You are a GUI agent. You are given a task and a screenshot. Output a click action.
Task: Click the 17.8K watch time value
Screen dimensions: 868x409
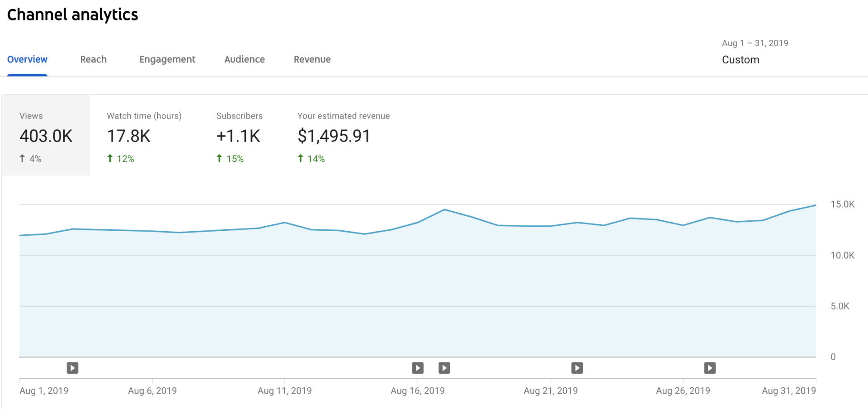pyautogui.click(x=129, y=136)
